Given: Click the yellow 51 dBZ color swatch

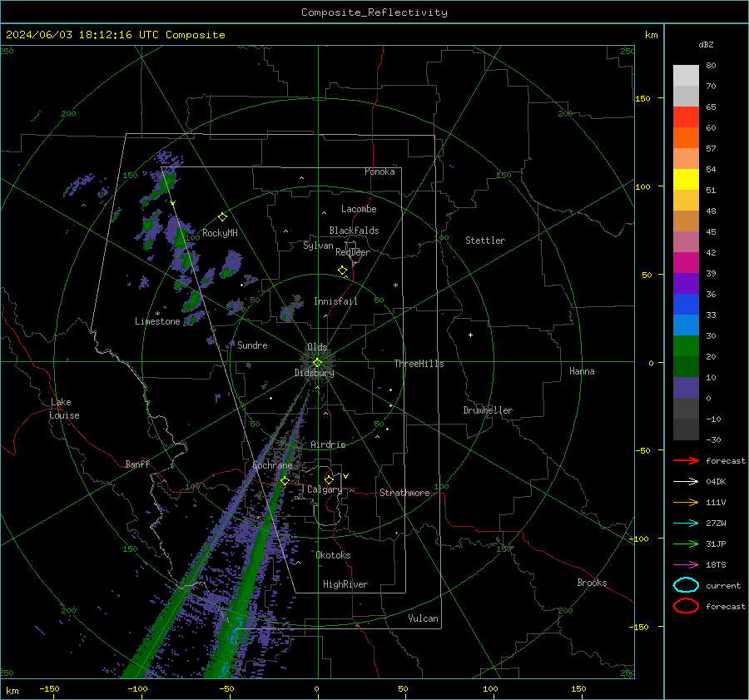Looking at the screenshot, I should [686, 180].
